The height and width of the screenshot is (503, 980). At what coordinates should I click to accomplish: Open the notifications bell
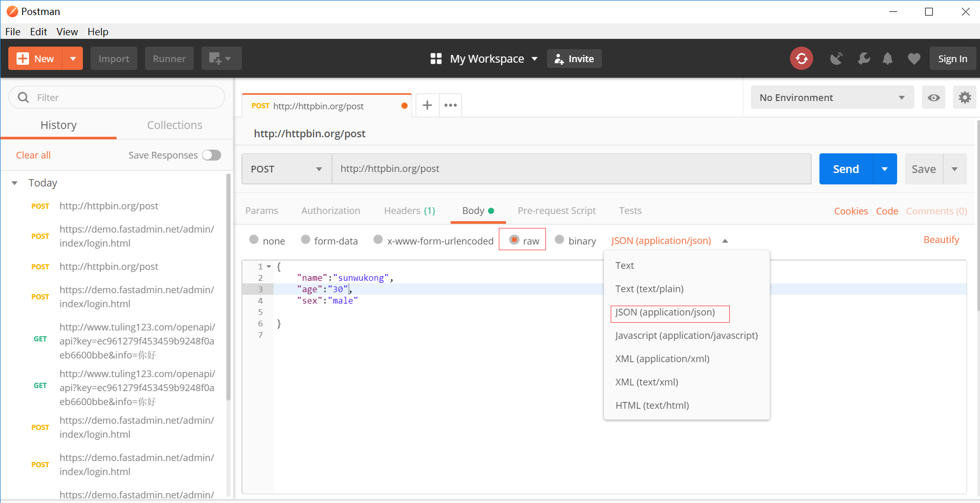(887, 59)
